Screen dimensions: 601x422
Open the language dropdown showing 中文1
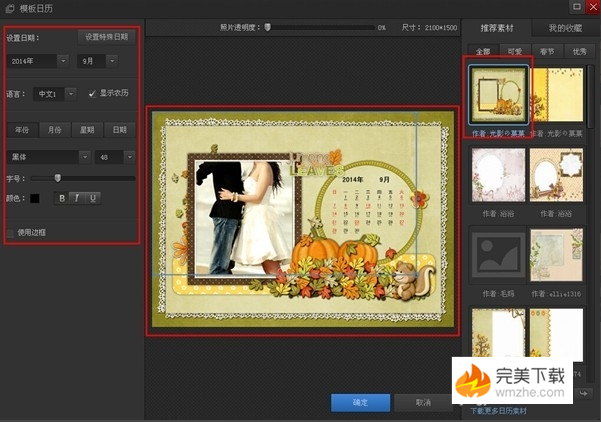(x=70, y=93)
